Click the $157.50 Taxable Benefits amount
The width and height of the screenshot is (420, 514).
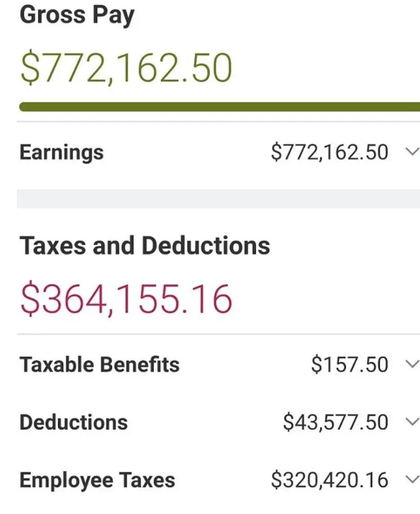[350, 365]
